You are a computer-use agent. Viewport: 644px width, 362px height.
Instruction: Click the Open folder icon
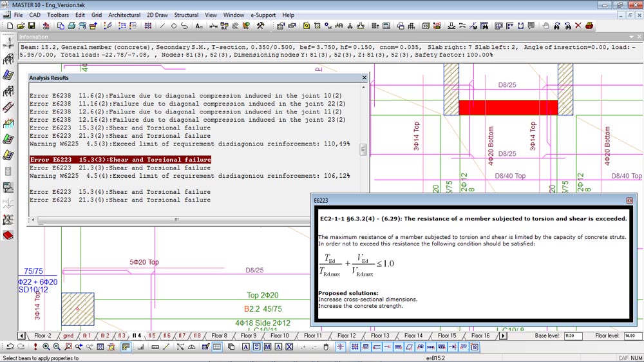[21, 26]
